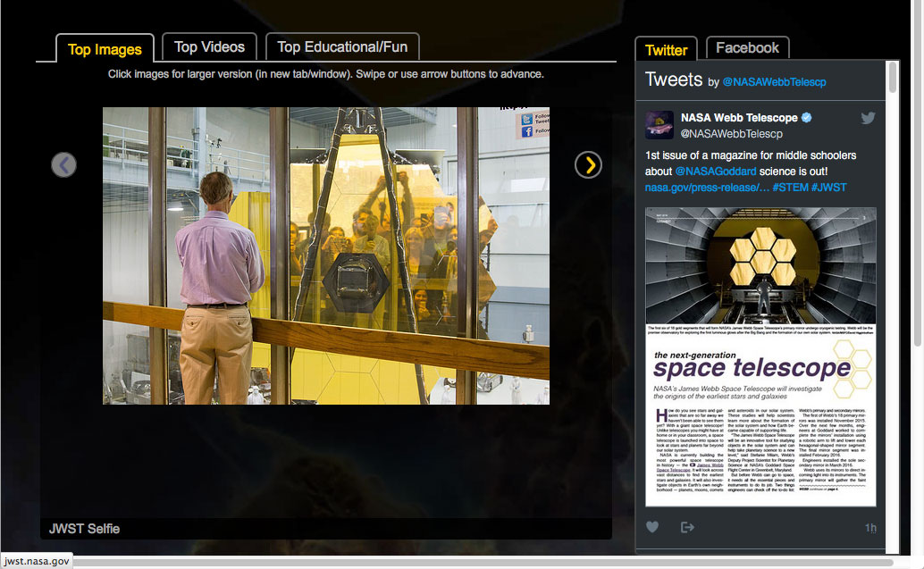Show the Twitter feed tab
The width and height of the screenshot is (924, 569).
[666, 50]
